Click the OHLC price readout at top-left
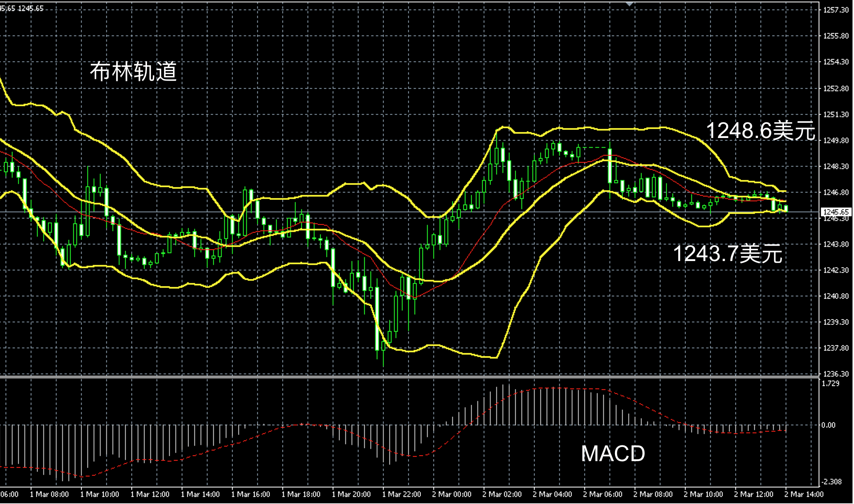 coord(22,8)
